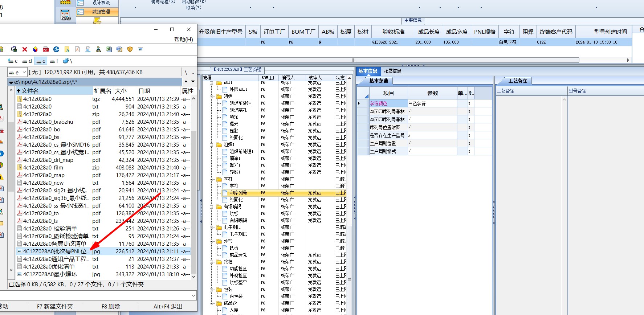The width and height of the screenshot is (644, 315).
Task: Select the 印序列号 process tree item
Action: pyautogui.click(x=238, y=193)
